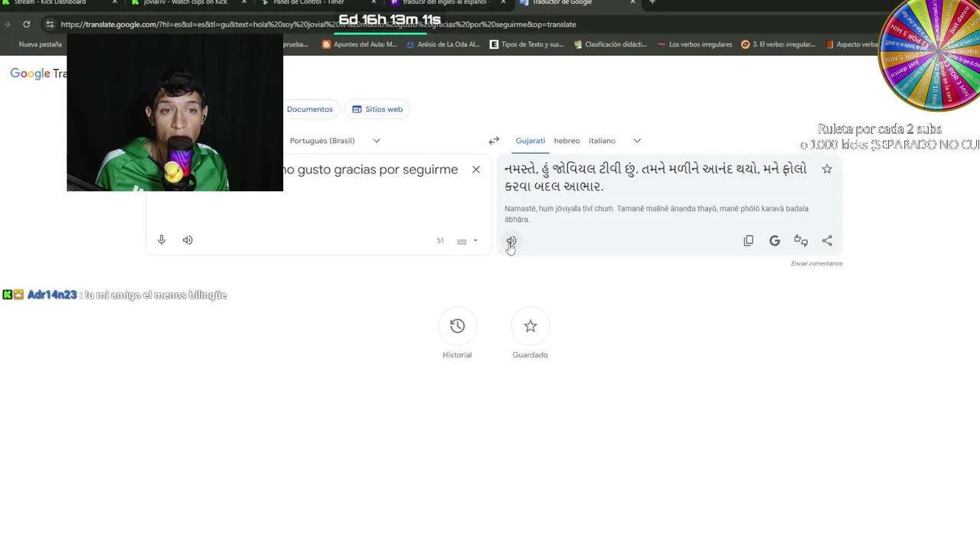980x551 pixels.
Task: Search translation with the Google G icon
Action: pos(775,240)
